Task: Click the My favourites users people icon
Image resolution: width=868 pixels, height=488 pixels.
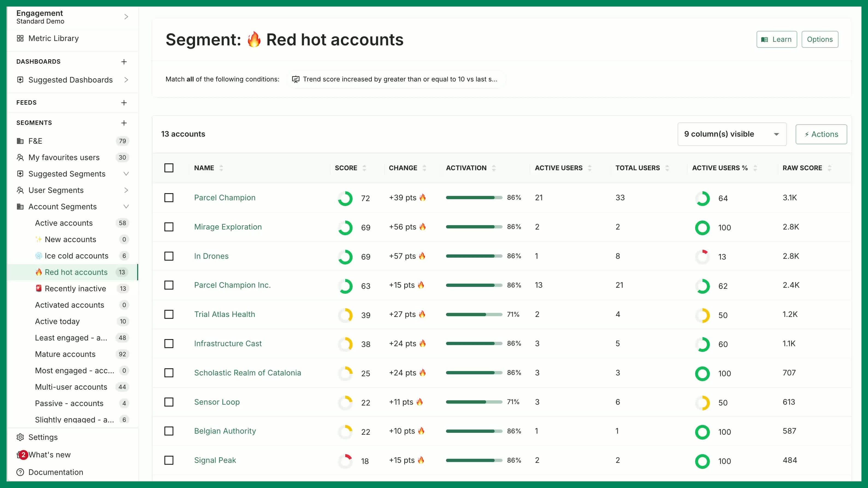Action: point(20,157)
